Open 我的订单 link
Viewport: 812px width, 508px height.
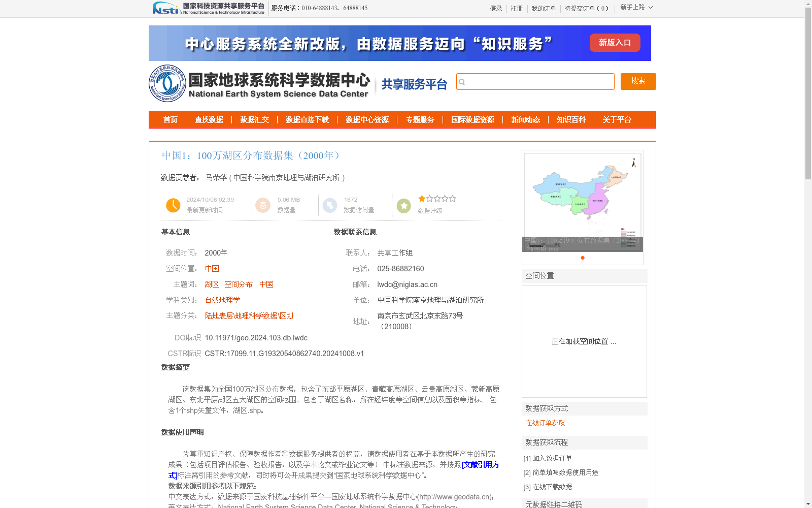pyautogui.click(x=544, y=9)
